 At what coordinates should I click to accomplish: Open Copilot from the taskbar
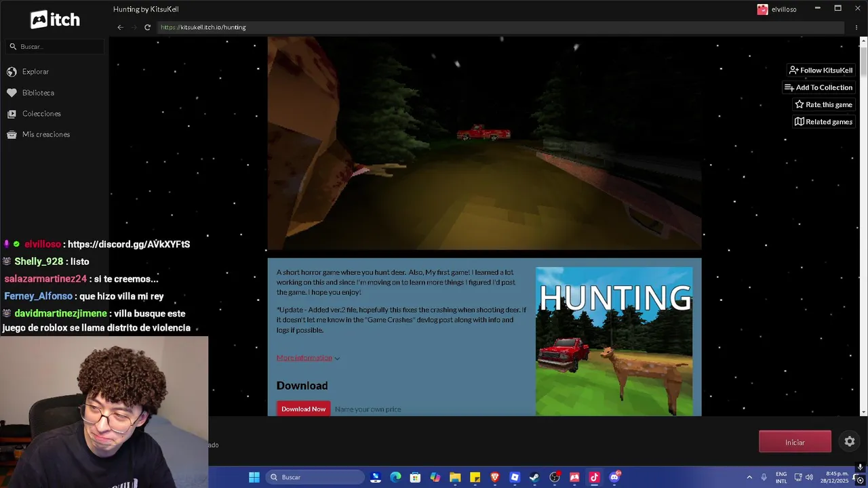[435, 477]
